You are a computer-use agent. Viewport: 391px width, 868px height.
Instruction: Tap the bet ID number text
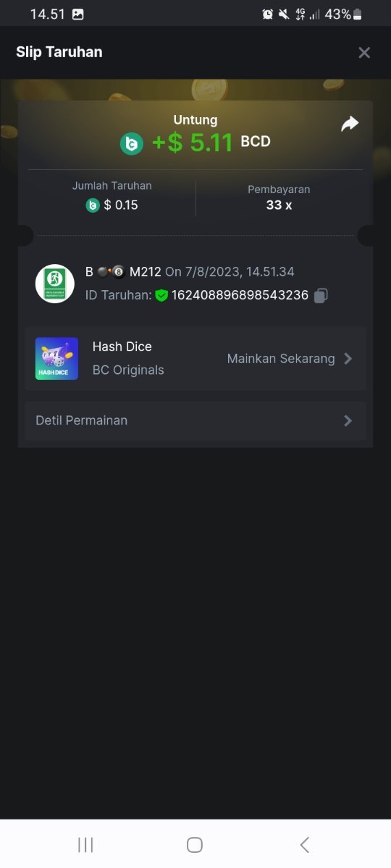(x=240, y=295)
